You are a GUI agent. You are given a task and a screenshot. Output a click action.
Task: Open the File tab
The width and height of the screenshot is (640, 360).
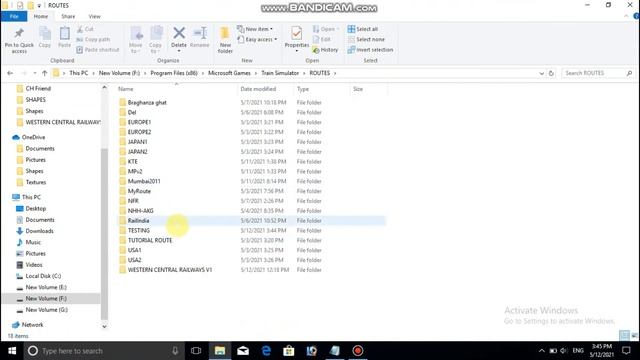pos(14,16)
